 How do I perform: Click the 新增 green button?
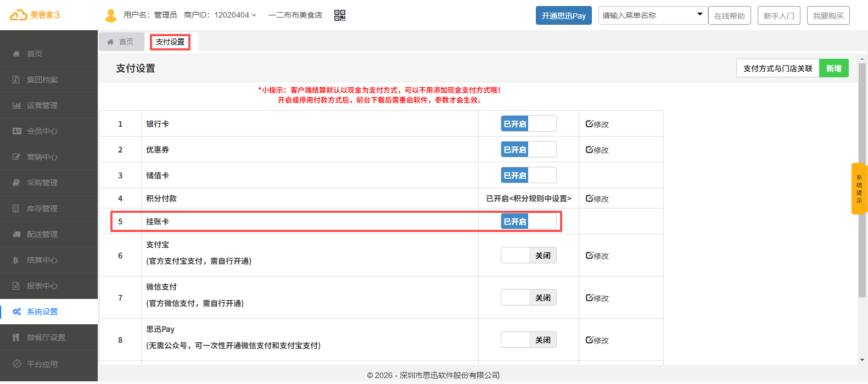pyautogui.click(x=833, y=69)
